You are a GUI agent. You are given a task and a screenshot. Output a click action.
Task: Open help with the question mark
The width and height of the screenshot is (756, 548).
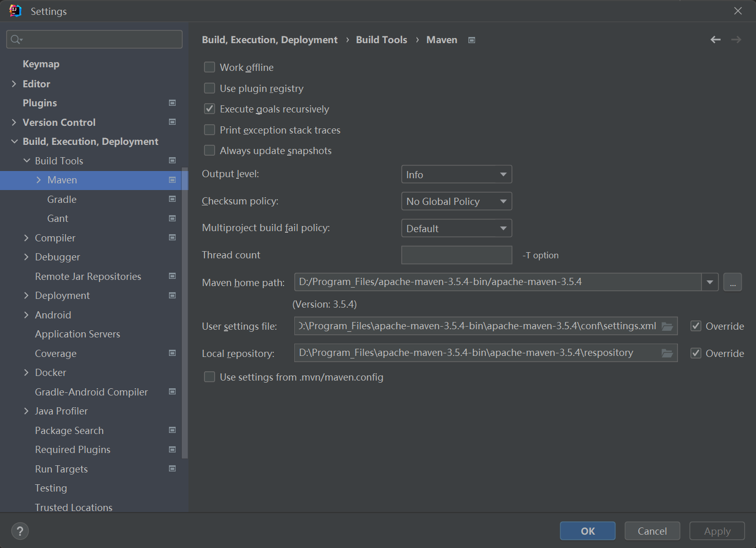20,531
